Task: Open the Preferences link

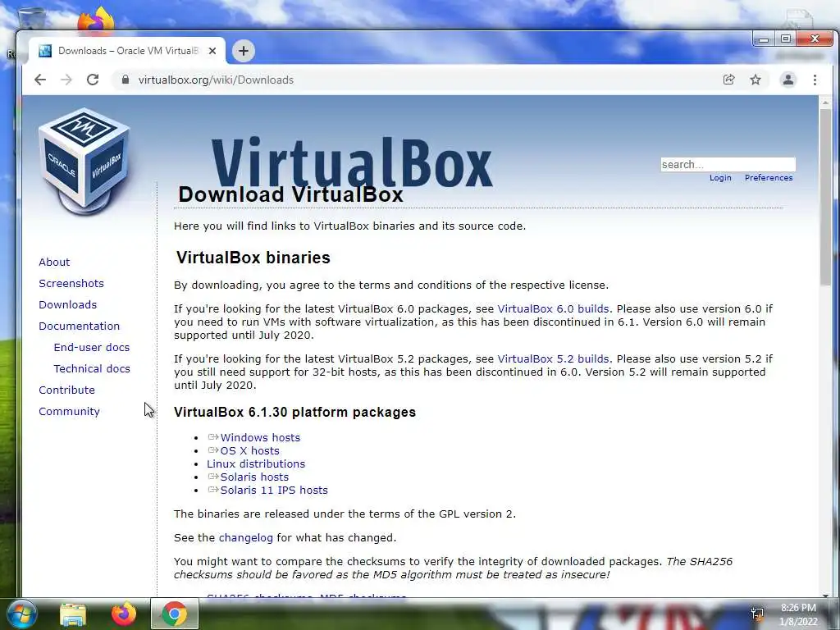Action: 768,178
